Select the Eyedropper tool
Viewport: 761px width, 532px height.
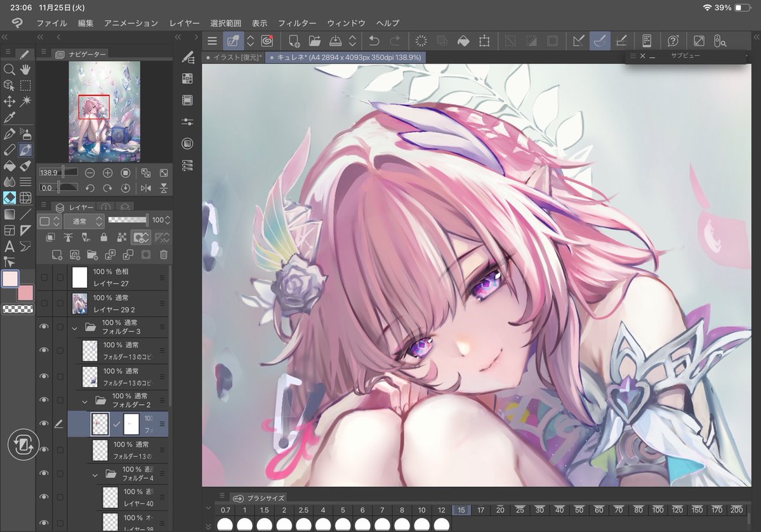[10, 117]
